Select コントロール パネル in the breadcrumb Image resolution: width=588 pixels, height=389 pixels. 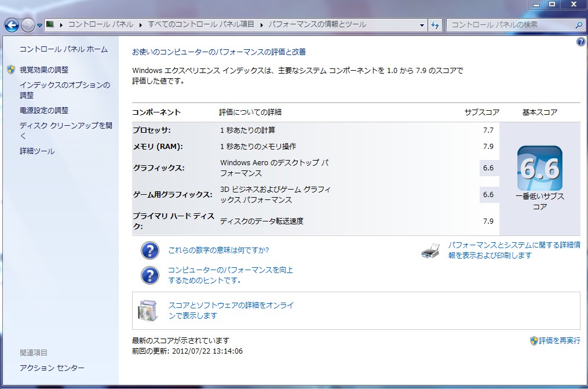click(x=101, y=25)
